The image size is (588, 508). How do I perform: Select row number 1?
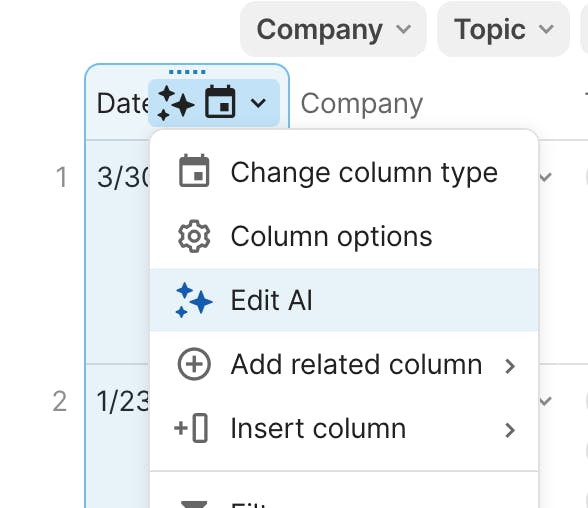(x=61, y=177)
